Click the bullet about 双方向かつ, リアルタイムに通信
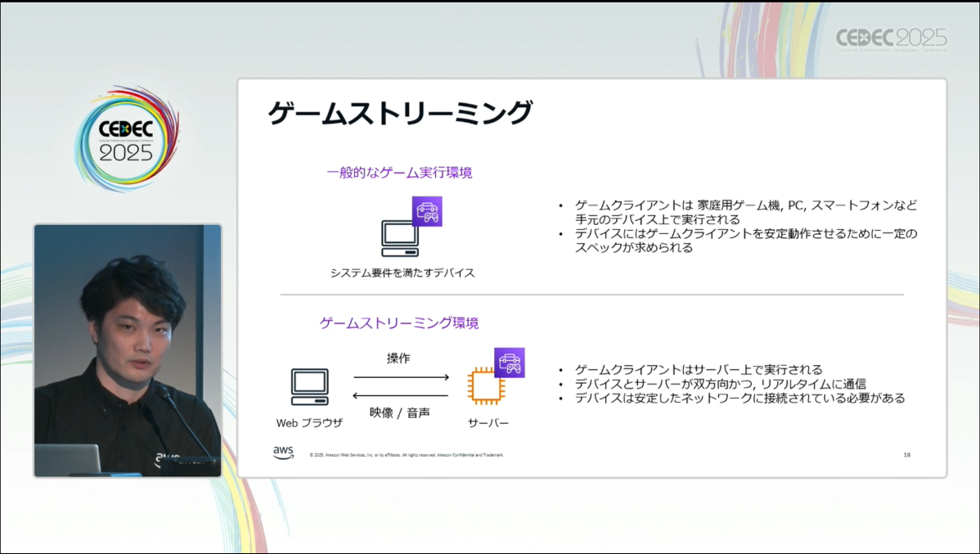Viewport: 980px width, 554px height. (x=721, y=384)
